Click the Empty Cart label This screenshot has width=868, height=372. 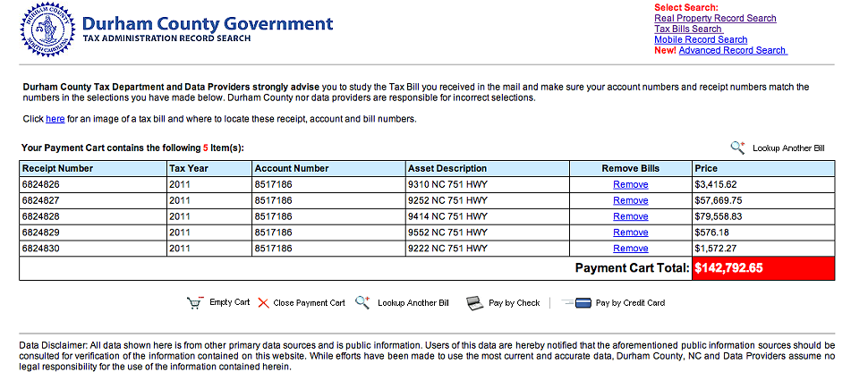point(229,302)
